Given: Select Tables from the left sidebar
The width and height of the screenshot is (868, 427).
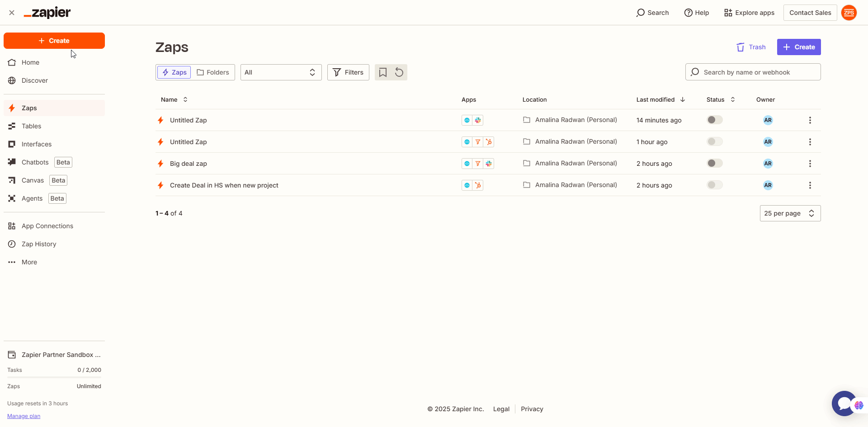Looking at the screenshot, I should [x=31, y=126].
